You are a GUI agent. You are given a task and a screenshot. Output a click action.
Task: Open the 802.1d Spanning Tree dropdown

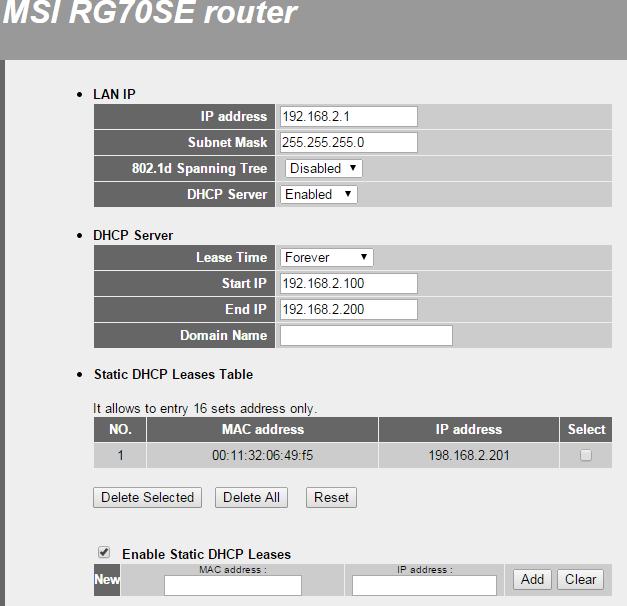pos(323,168)
